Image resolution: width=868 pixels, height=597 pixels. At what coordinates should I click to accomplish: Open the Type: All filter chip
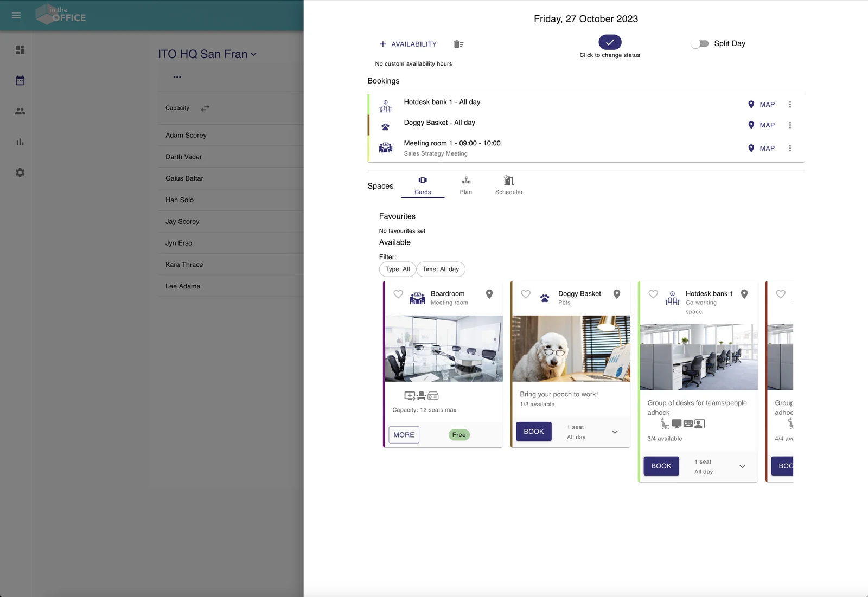[x=398, y=269]
